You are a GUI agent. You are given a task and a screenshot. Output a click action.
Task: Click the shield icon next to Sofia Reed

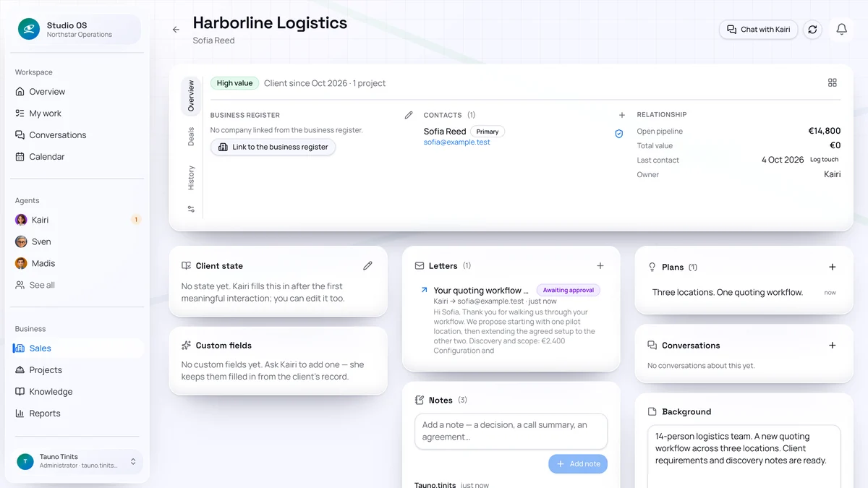click(x=618, y=134)
